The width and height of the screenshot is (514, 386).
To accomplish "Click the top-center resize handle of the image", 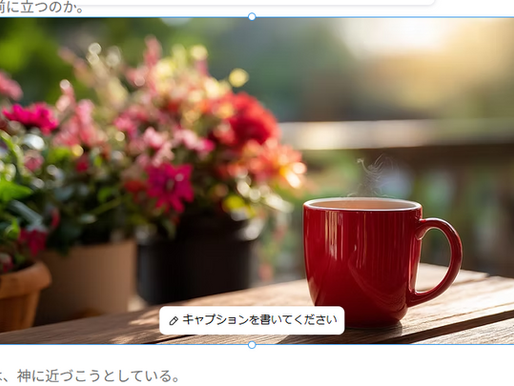I will click(252, 17).
